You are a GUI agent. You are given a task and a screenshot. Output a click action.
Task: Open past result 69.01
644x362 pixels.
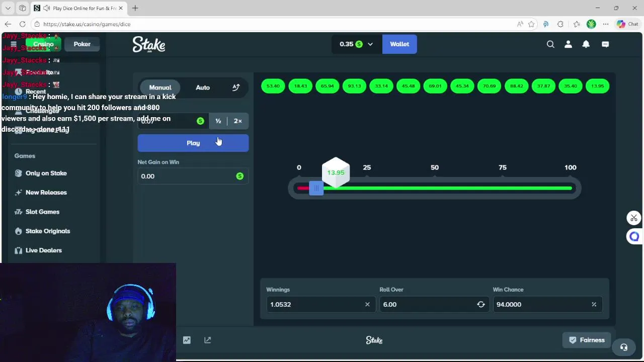[435, 86]
